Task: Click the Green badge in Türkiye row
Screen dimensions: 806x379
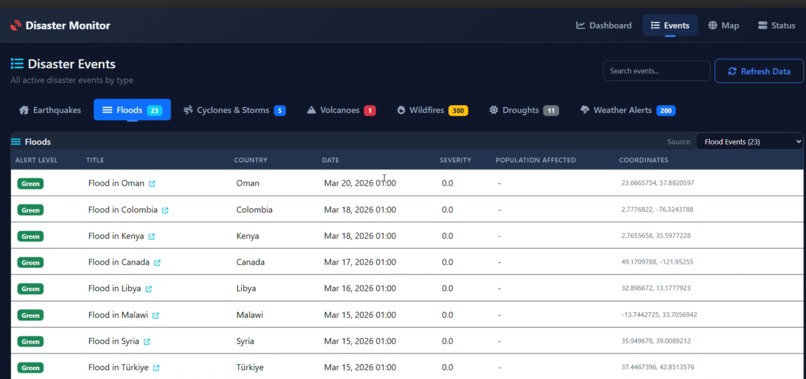Action: tap(30, 368)
